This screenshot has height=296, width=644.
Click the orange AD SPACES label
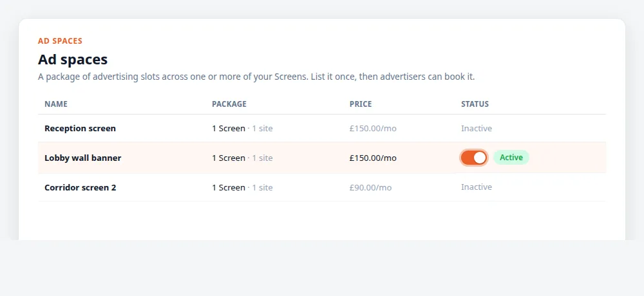point(60,41)
